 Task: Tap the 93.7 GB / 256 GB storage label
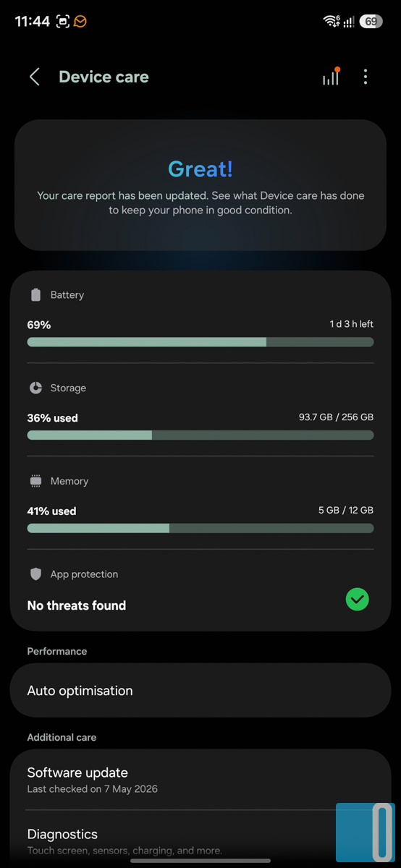[336, 417]
